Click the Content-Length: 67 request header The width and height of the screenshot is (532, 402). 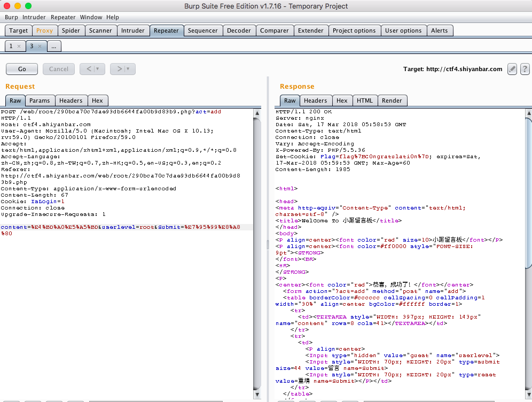(x=35, y=195)
